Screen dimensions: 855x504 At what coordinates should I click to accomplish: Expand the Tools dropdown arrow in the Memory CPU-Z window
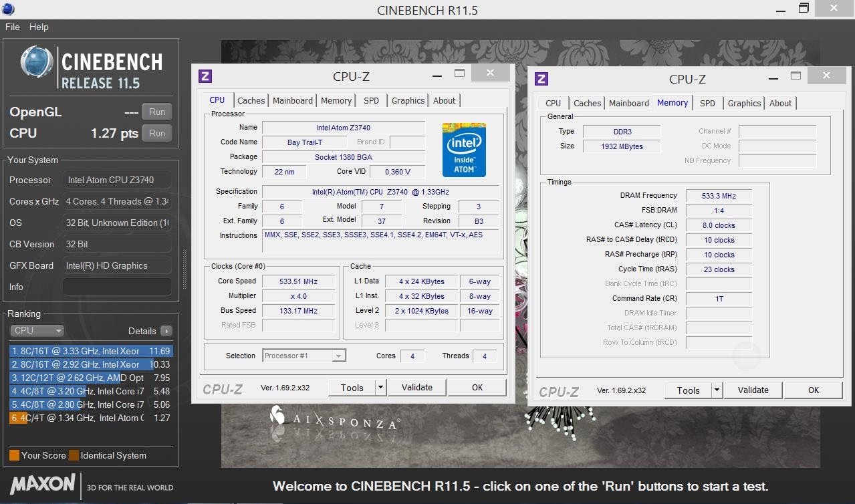coord(717,390)
